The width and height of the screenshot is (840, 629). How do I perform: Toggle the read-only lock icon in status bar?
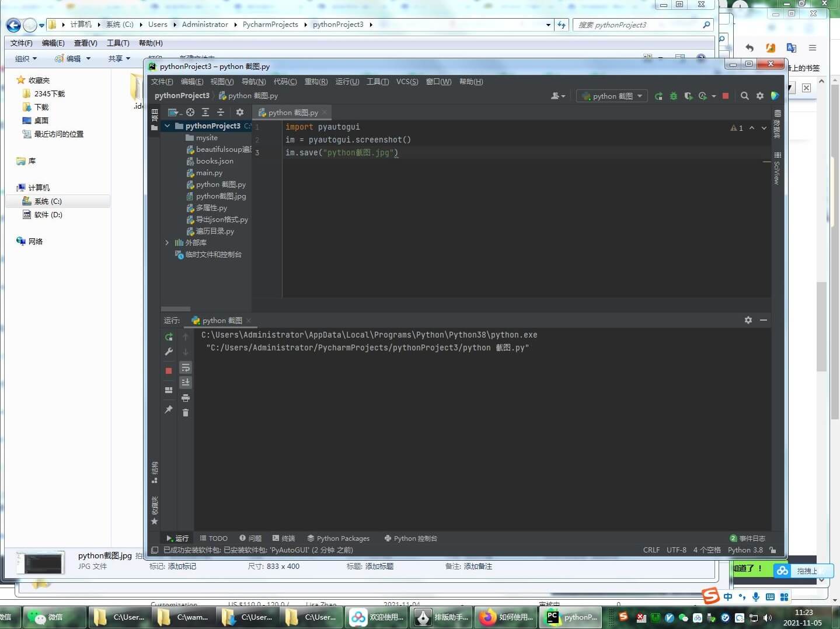tap(773, 550)
